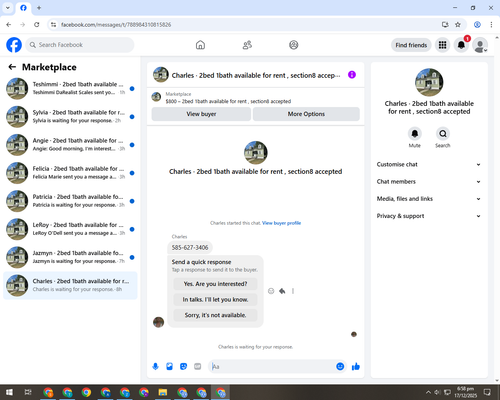Viewport: 500px width, 400px height.
Task: Click the Facebook logo home icon
Action: pos(14,45)
